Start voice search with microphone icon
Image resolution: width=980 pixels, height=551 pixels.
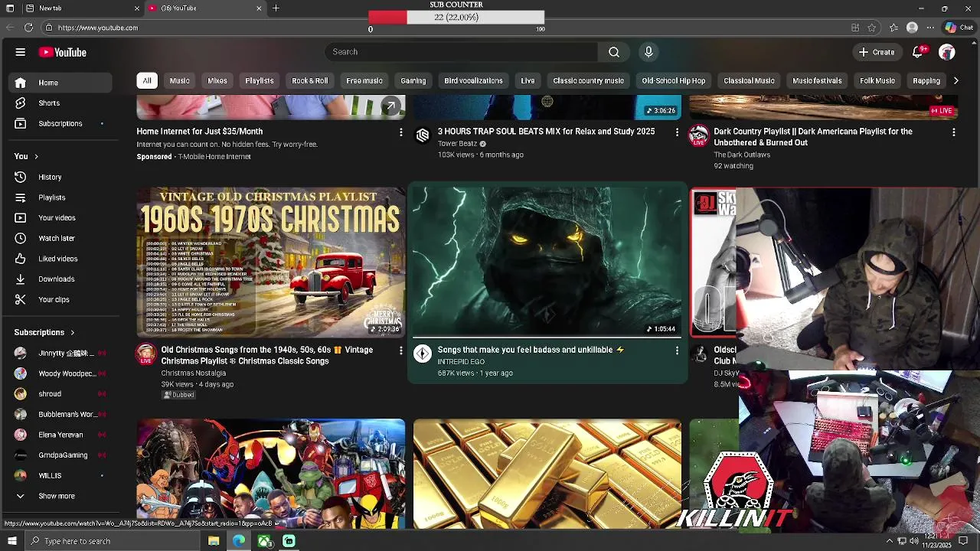pos(648,52)
